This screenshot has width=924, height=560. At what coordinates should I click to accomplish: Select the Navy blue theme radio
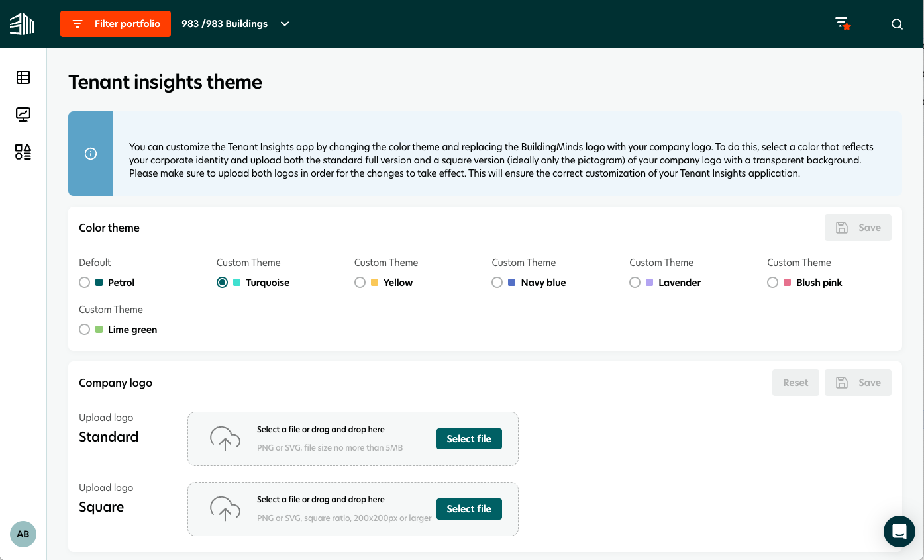coord(497,283)
